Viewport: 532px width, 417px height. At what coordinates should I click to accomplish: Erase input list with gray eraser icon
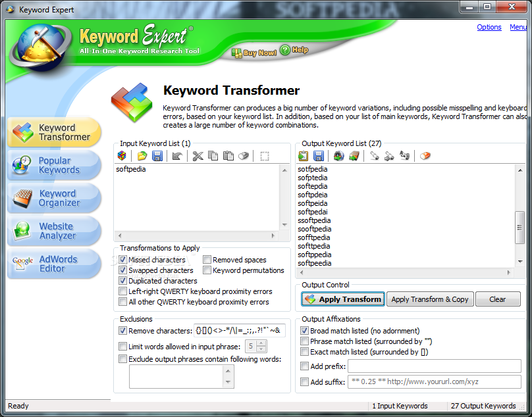[244, 156]
